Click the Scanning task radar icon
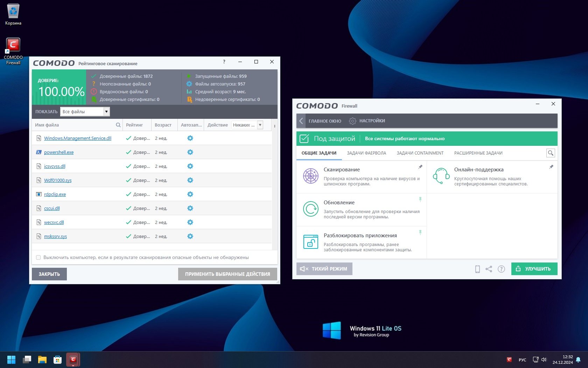 310,176
